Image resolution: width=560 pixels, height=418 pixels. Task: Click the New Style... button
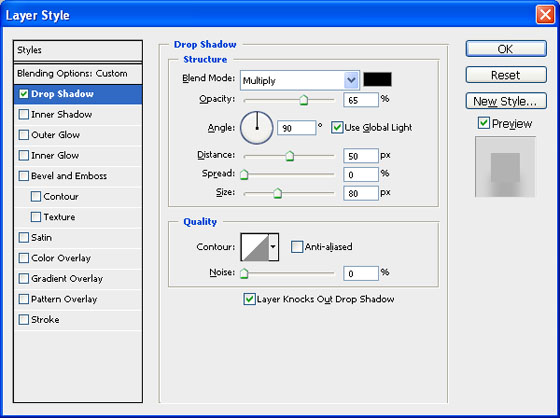506,101
